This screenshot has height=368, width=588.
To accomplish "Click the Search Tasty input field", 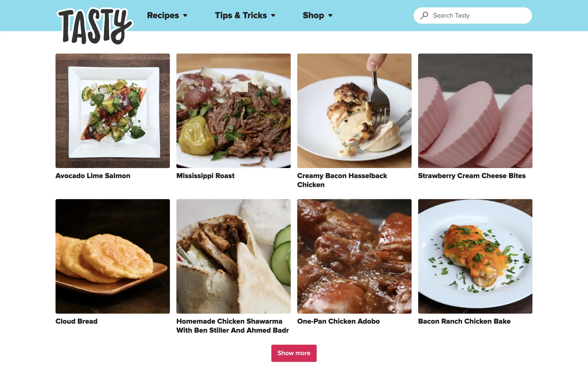I will coord(473,16).
